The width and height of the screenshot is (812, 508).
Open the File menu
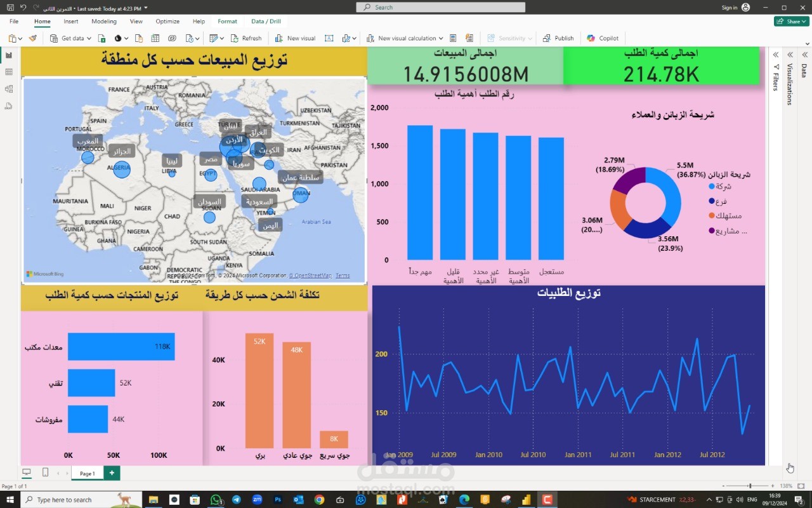pos(14,22)
